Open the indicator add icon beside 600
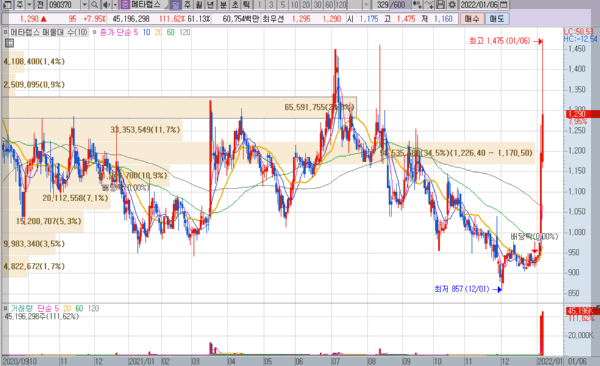Image resolution: width=600 pixels, height=366 pixels. pos(417,5)
